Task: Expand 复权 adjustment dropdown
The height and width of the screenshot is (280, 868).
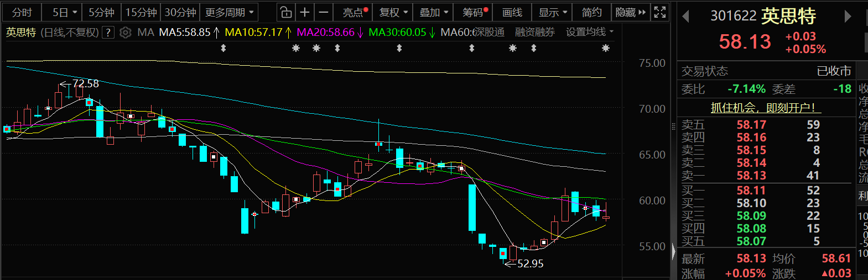Action: (393, 12)
